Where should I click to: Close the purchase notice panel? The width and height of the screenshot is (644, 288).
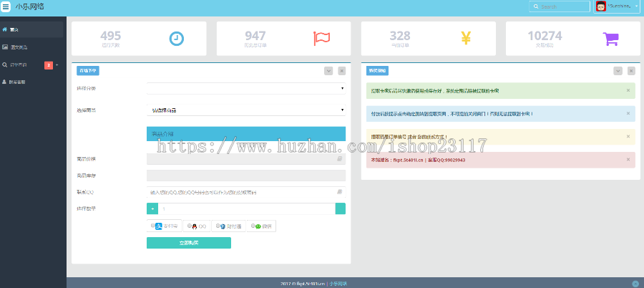[x=631, y=71]
